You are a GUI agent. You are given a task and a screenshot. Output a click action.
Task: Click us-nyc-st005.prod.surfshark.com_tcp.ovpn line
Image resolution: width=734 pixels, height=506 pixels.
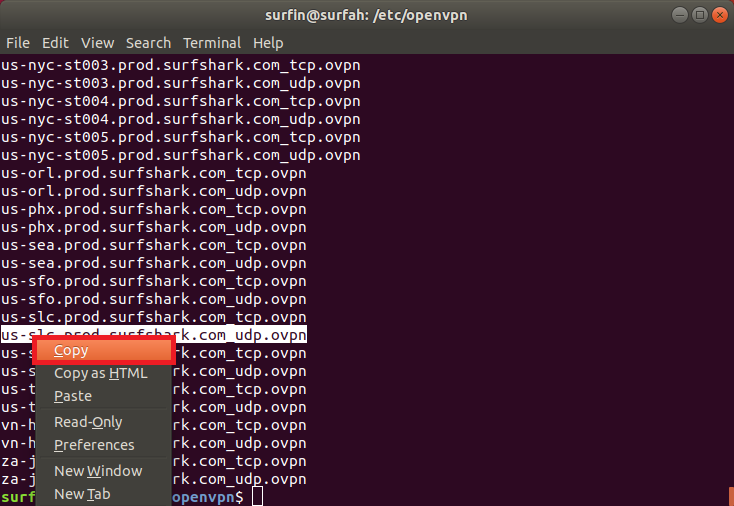coord(181,137)
